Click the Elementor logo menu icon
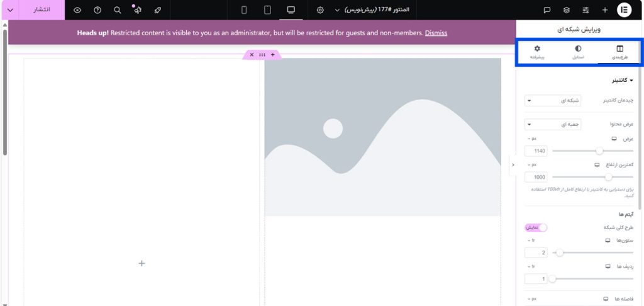 point(625,10)
